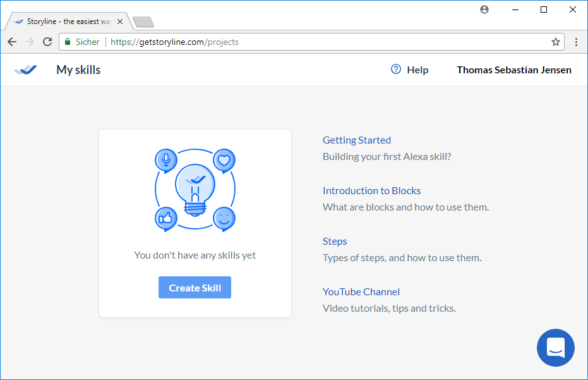This screenshot has width=588, height=380.
Task: Follow the Steps documentation link
Action: 335,242
